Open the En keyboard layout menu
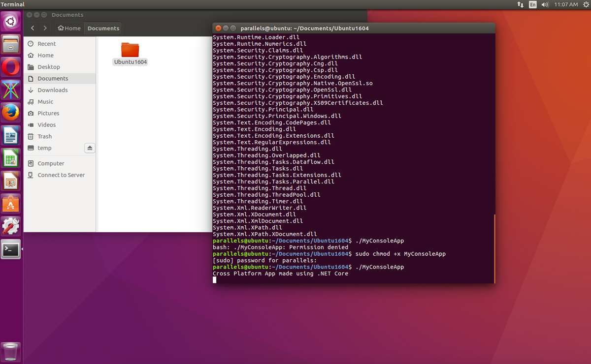 pos(532,4)
